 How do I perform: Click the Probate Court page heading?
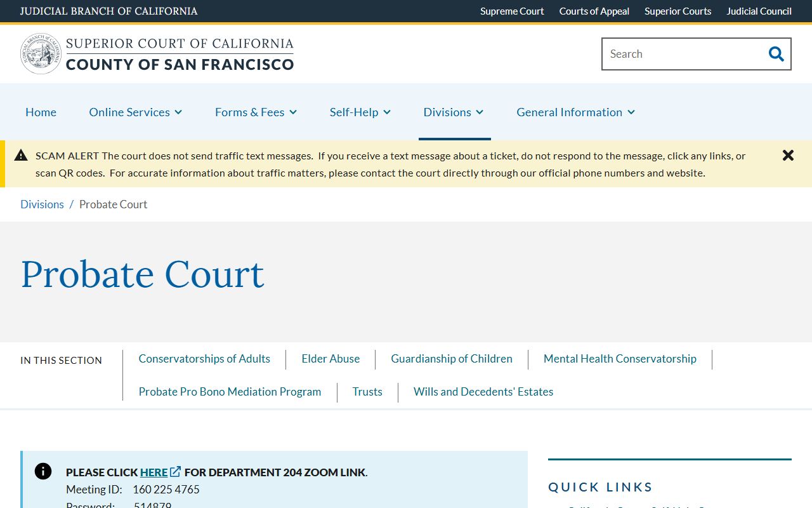(x=142, y=274)
